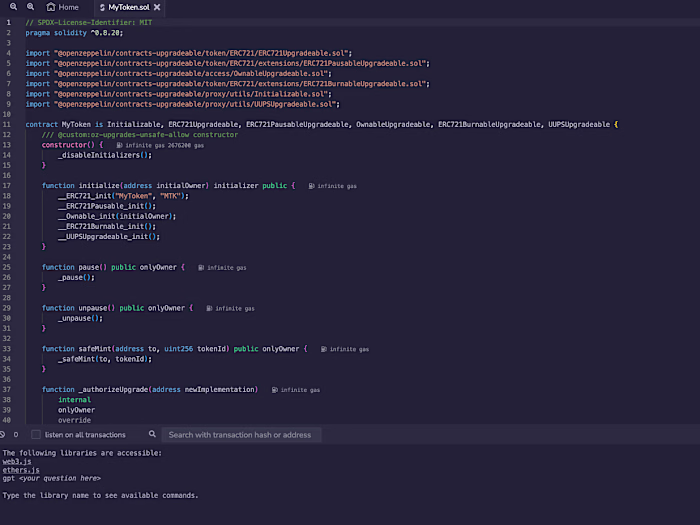Click gas estimate icon beside pause function
This screenshot has height=525, width=700.
(201, 268)
